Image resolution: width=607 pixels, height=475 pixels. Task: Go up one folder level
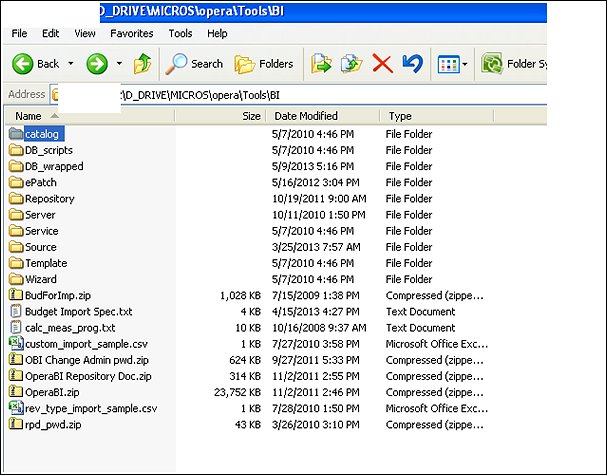pos(142,64)
